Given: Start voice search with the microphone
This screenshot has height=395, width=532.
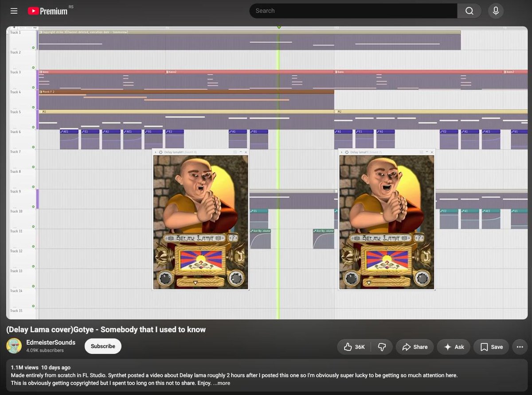Looking at the screenshot, I should click(496, 11).
